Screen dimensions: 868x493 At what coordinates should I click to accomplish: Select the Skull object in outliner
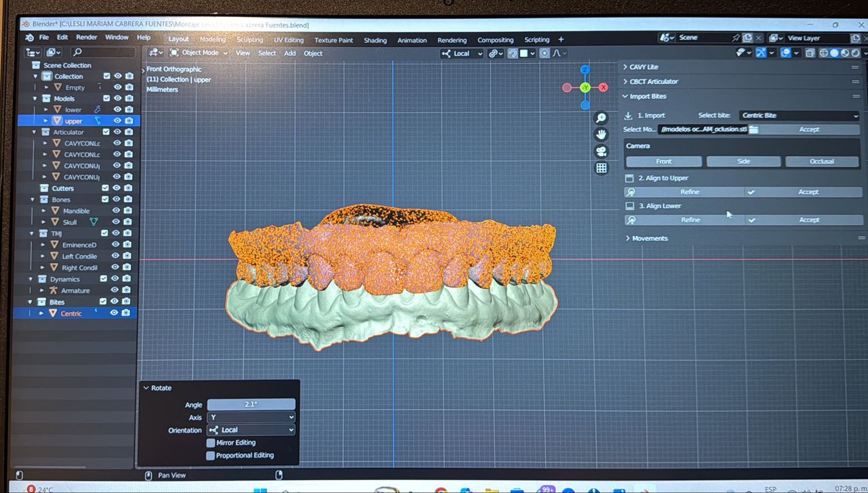coord(70,222)
